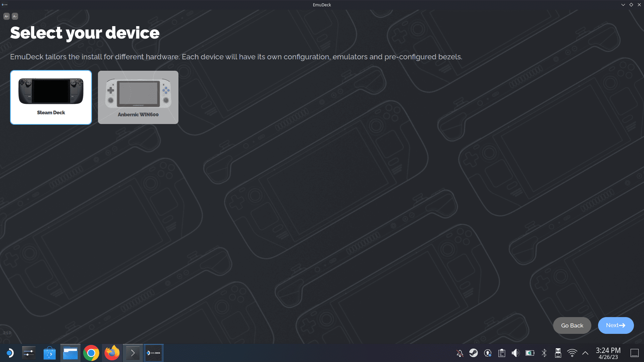This screenshot has height=362, width=644.
Task: Open Dolphin file manager from taskbar
Action: click(70, 353)
